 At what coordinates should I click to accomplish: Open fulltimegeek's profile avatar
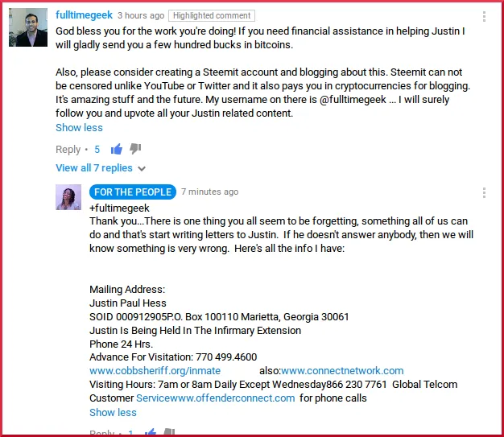point(28,27)
